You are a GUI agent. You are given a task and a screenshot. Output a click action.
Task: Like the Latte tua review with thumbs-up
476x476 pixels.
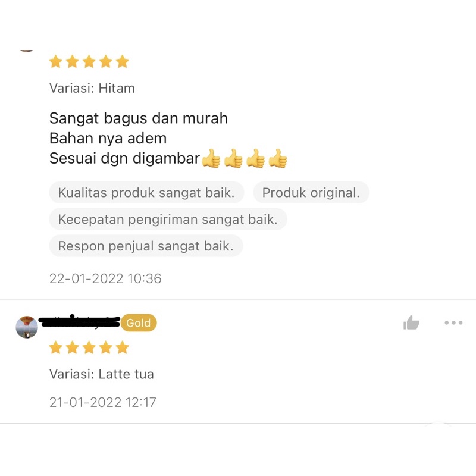coord(411,322)
